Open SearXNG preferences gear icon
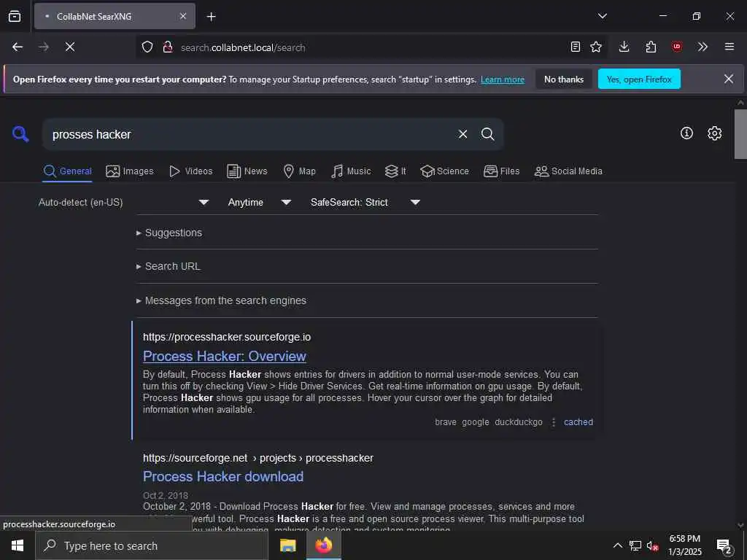Image resolution: width=747 pixels, height=560 pixels. point(714,133)
